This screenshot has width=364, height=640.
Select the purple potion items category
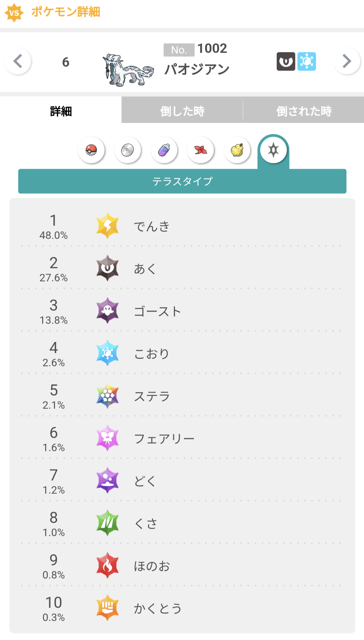[x=164, y=150]
